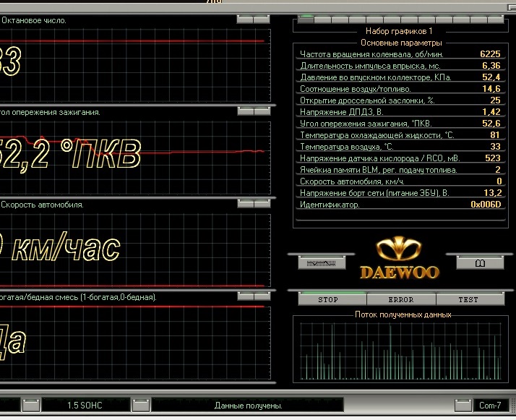Viewport: 516px width, 420px height.
Task: Click the 6225 RPM value
Action: coord(490,54)
